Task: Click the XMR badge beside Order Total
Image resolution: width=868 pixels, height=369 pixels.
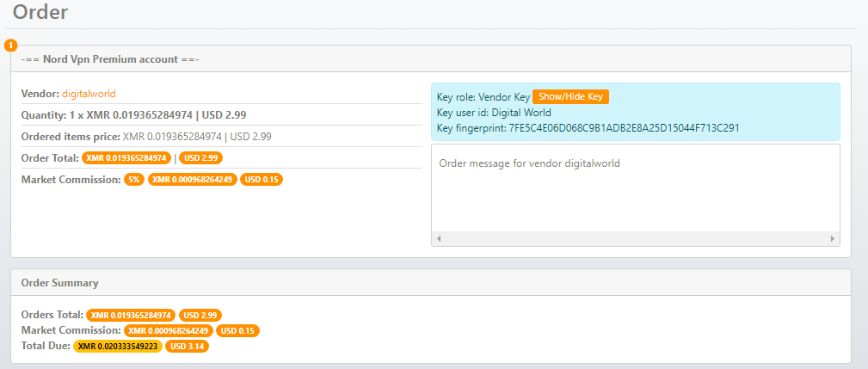Action: click(126, 158)
